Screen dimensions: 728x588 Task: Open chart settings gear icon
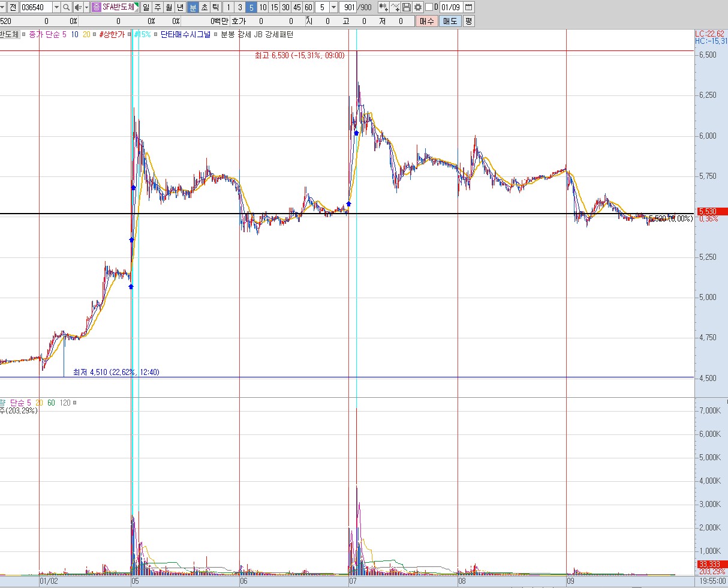click(418, 7)
